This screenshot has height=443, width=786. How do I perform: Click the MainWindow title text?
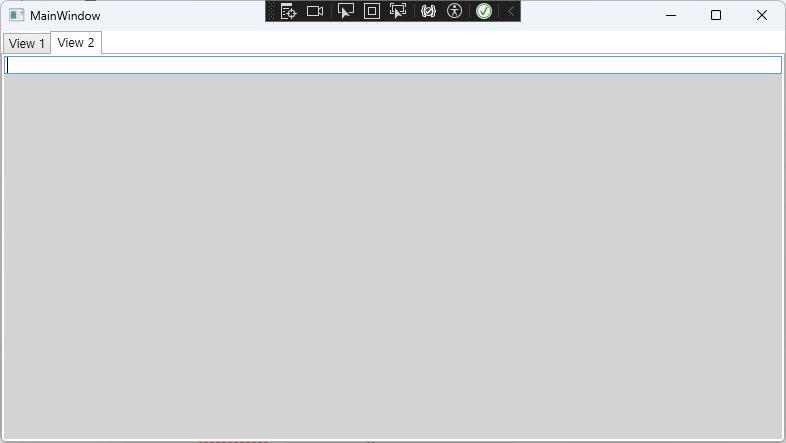65,16
